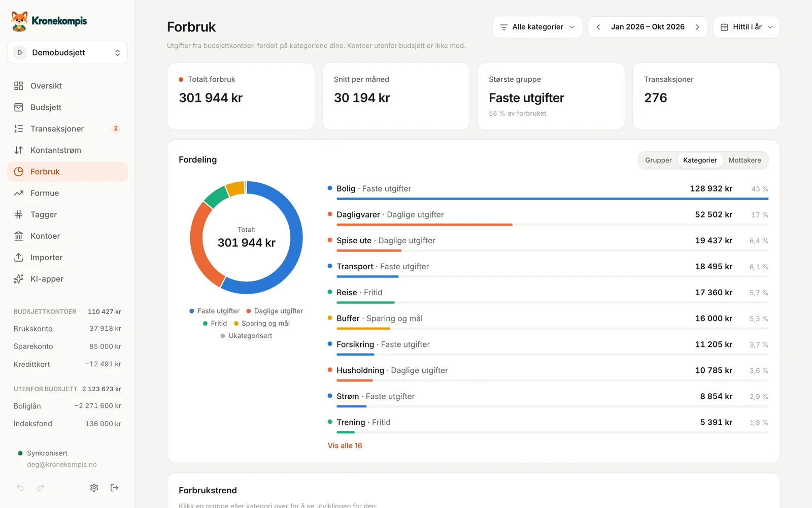
Task: Open Kontantstrøm arrows icon
Action: (x=19, y=150)
